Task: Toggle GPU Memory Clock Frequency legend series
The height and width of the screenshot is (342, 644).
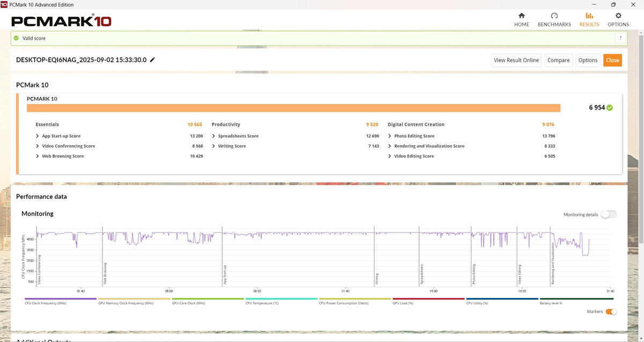Action: point(134,301)
